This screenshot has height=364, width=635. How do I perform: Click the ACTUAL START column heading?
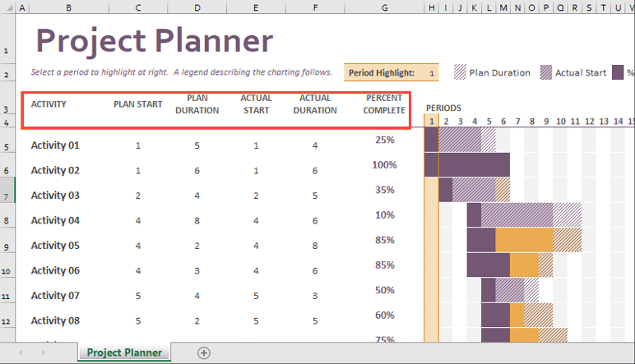click(x=256, y=104)
